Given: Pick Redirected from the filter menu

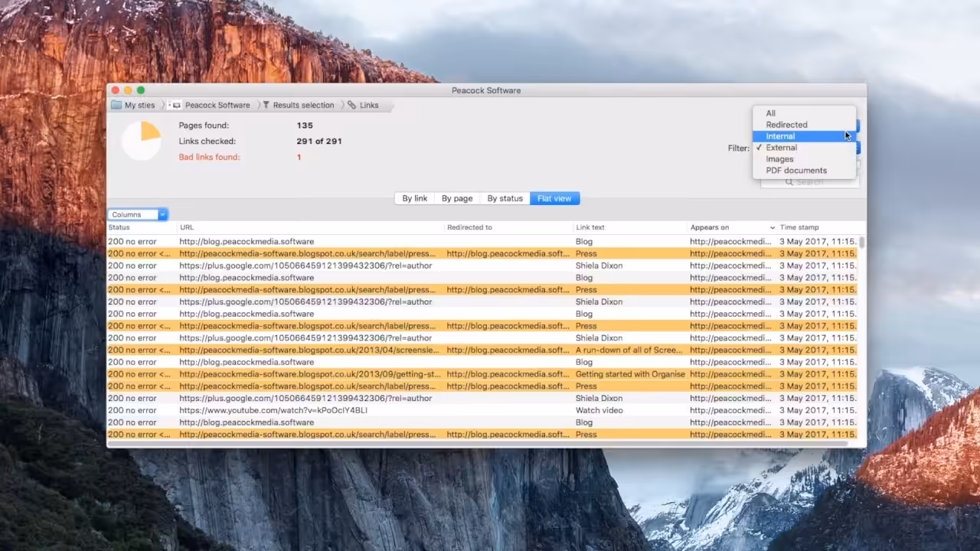Looking at the screenshot, I should point(786,125).
